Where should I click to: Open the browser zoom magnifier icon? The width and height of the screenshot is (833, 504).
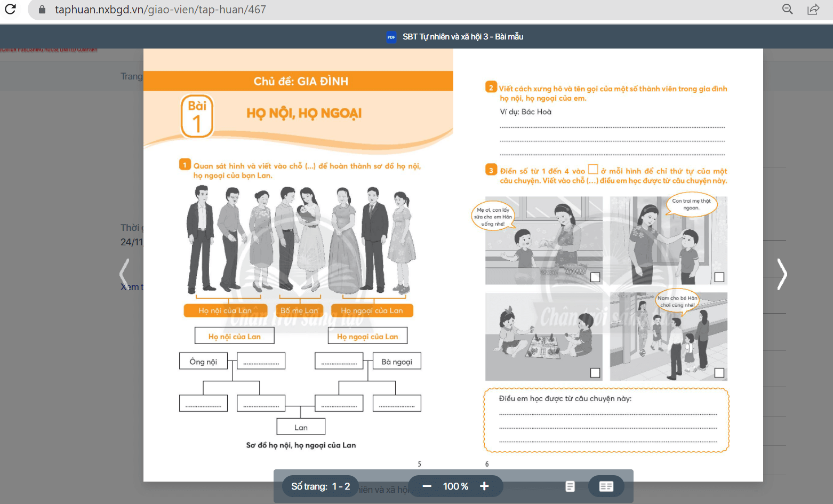click(787, 9)
